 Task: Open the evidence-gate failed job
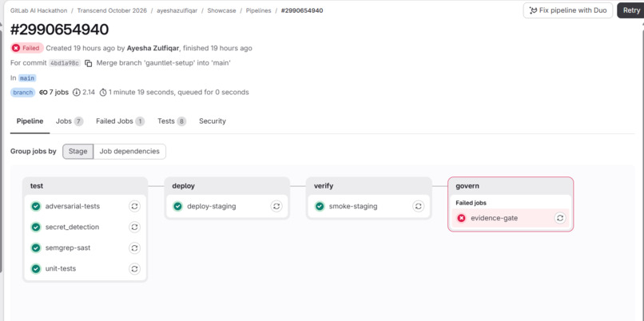pyautogui.click(x=494, y=218)
